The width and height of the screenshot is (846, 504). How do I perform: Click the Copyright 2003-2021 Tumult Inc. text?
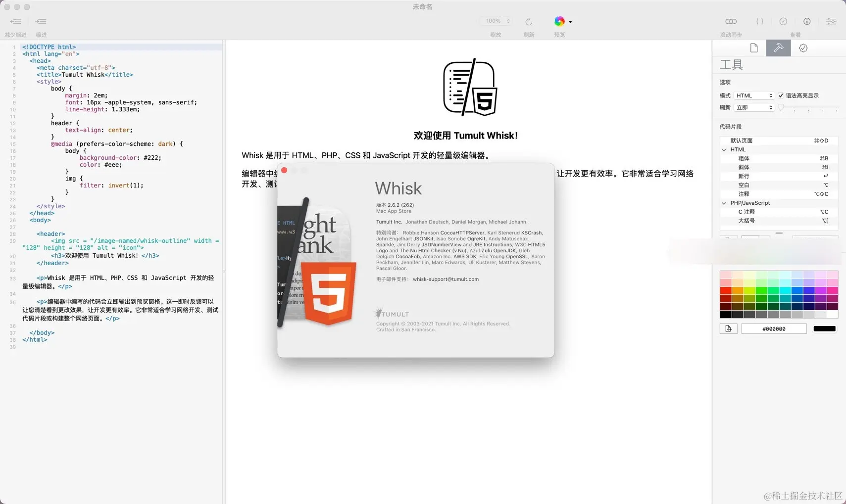tap(443, 324)
